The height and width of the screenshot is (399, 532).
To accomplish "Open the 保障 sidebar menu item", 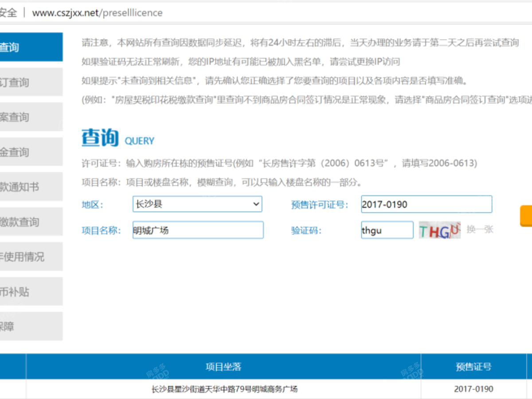I will [31, 326].
